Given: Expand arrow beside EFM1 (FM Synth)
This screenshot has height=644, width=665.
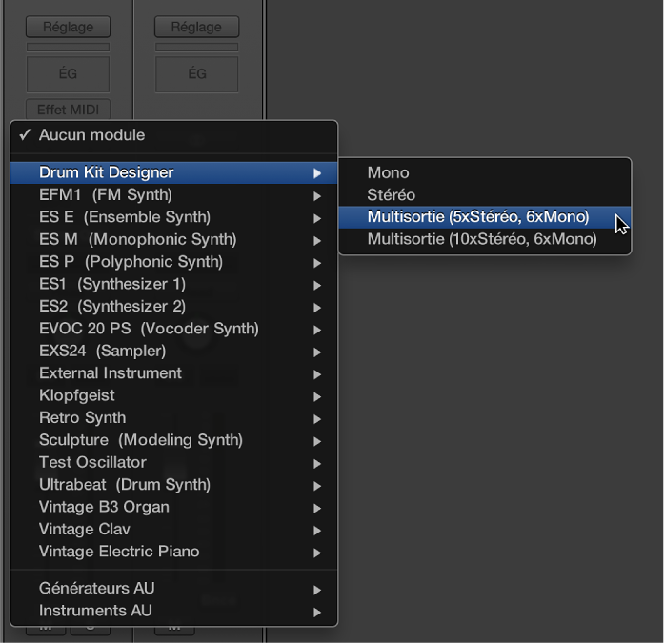Looking at the screenshot, I should click(x=317, y=196).
